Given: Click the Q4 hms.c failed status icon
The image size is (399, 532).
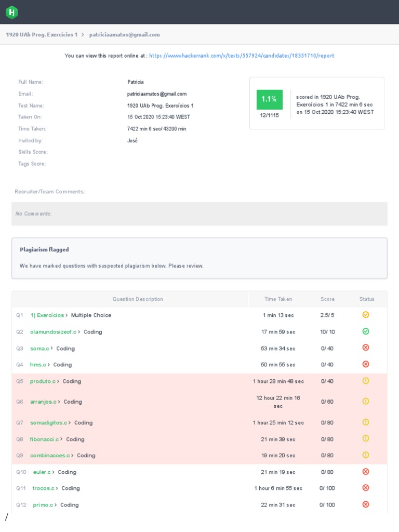Looking at the screenshot, I should [x=365, y=364].
